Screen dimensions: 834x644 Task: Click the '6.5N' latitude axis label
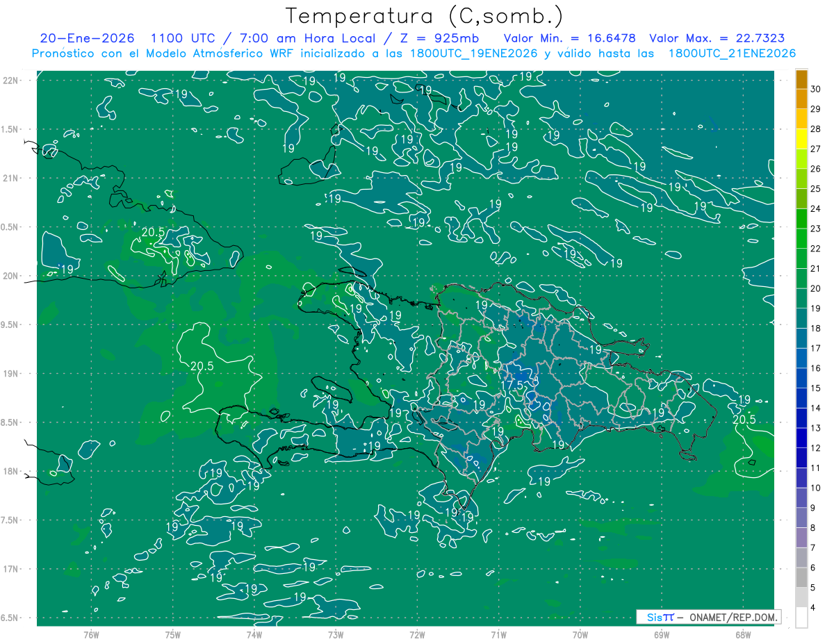point(10,618)
